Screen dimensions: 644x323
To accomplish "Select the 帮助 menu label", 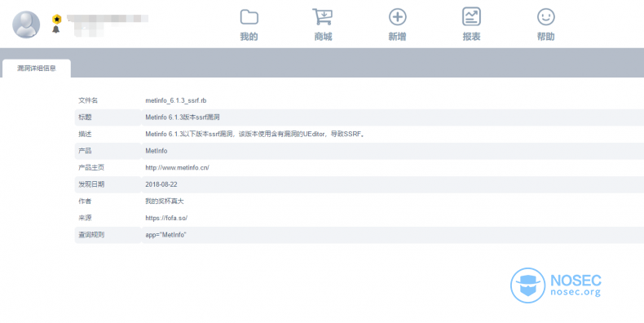I will (x=546, y=37).
